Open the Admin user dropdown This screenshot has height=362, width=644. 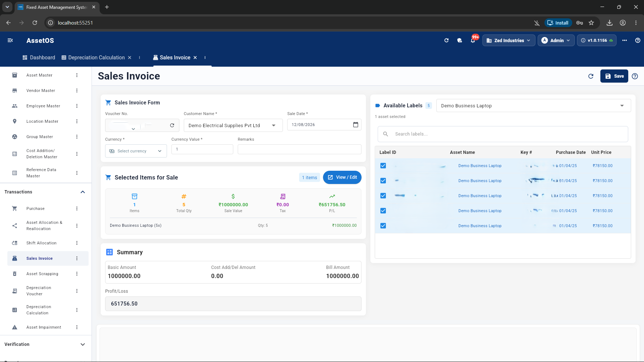pos(556,40)
